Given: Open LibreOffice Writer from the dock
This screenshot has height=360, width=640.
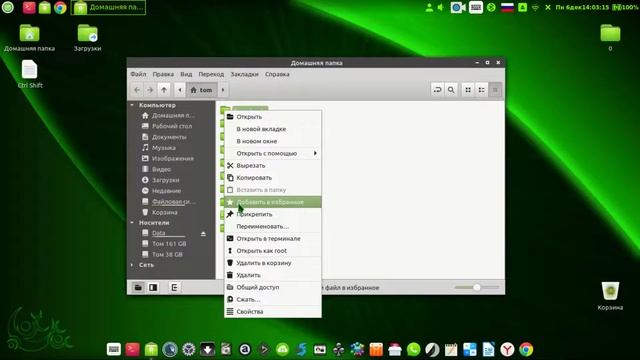Looking at the screenshot, I should tap(489, 349).
